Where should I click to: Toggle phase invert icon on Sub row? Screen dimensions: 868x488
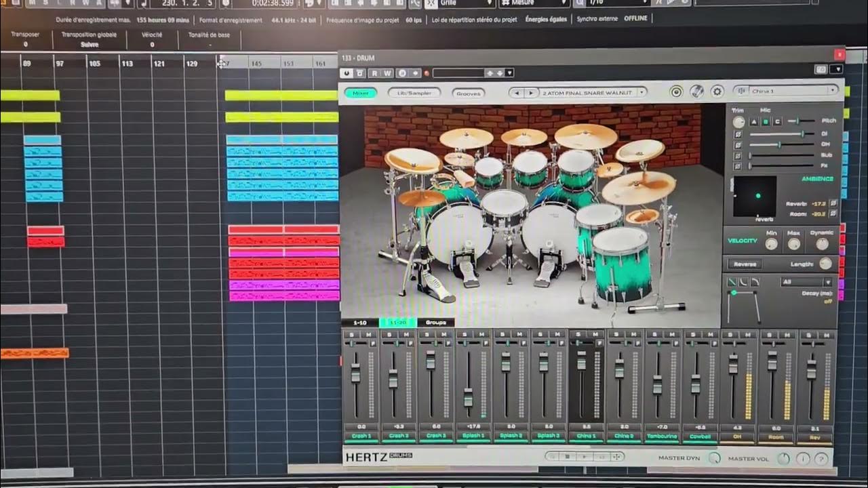[738, 156]
